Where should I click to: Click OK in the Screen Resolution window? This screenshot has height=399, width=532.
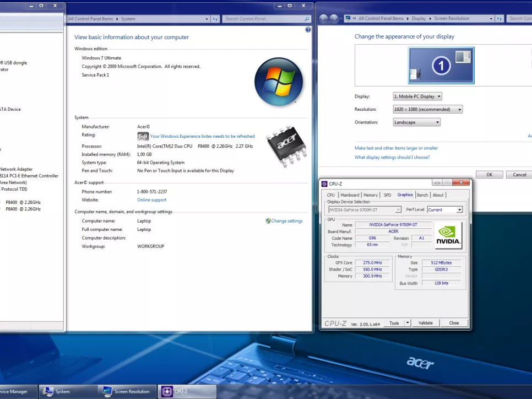click(x=489, y=175)
